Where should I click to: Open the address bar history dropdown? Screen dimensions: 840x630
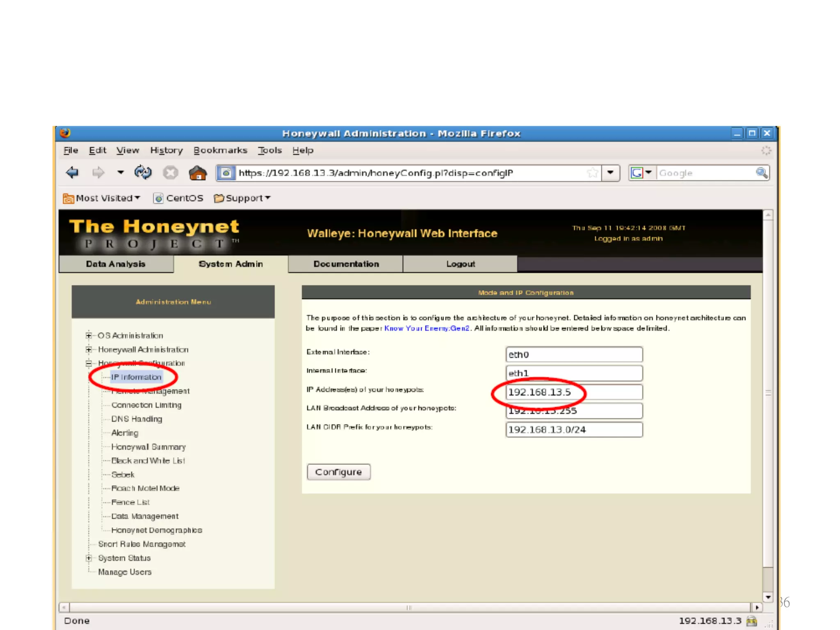611,173
